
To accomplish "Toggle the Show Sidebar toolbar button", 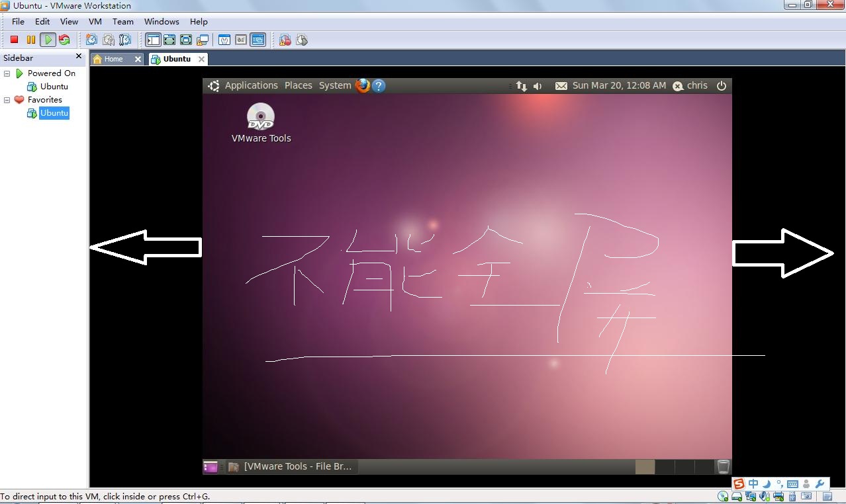I will tap(153, 40).
